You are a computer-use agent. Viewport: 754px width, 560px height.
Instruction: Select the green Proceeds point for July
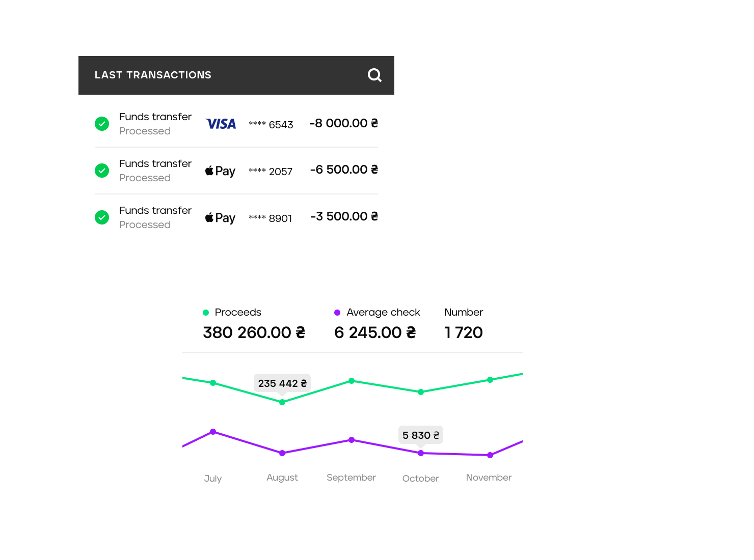[213, 383]
